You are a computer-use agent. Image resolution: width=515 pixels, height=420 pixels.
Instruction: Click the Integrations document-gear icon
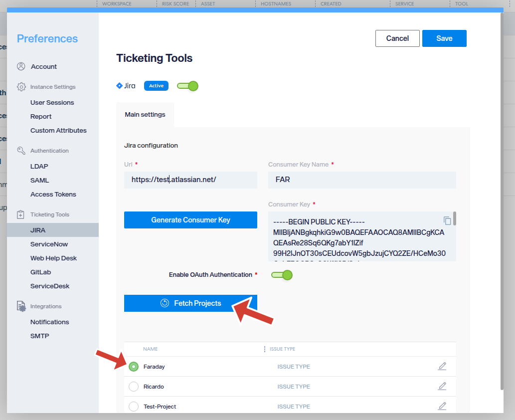(x=21, y=306)
